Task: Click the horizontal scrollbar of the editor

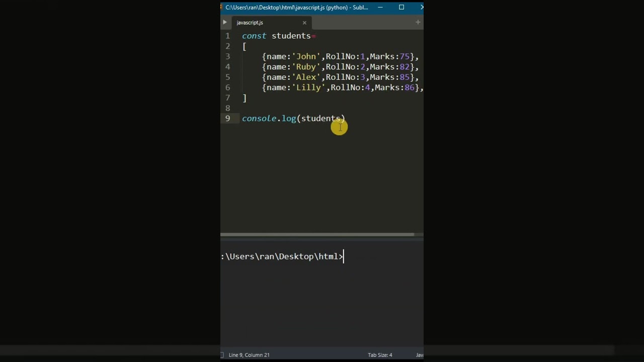Action: pos(317,234)
